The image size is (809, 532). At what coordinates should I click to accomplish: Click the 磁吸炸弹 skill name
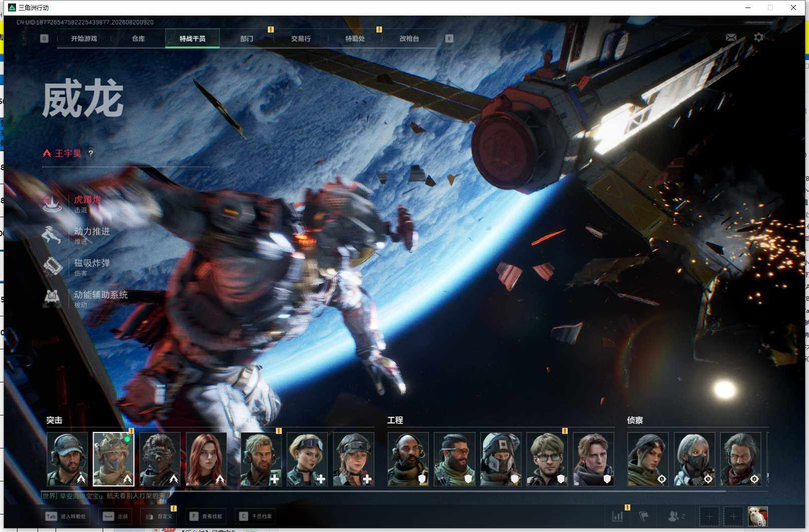[x=92, y=263]
